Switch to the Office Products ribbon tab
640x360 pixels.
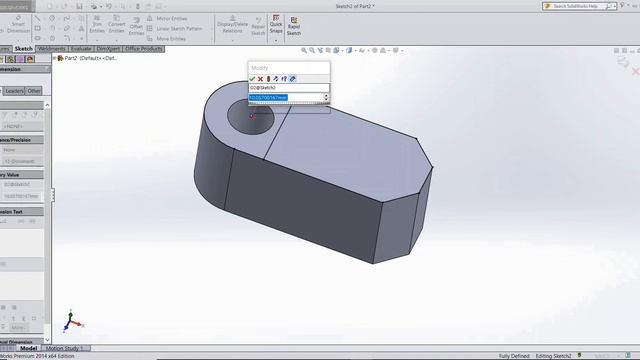click(144, 49)
